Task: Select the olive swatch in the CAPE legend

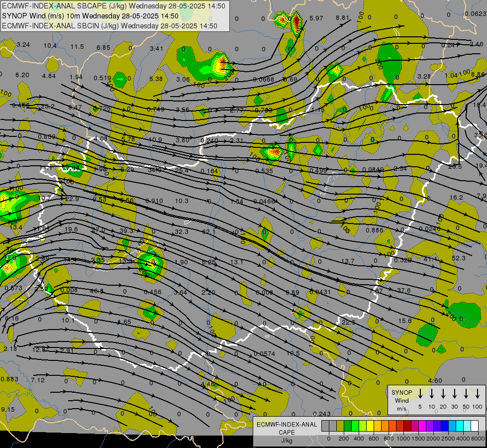Action: [340, 426]
